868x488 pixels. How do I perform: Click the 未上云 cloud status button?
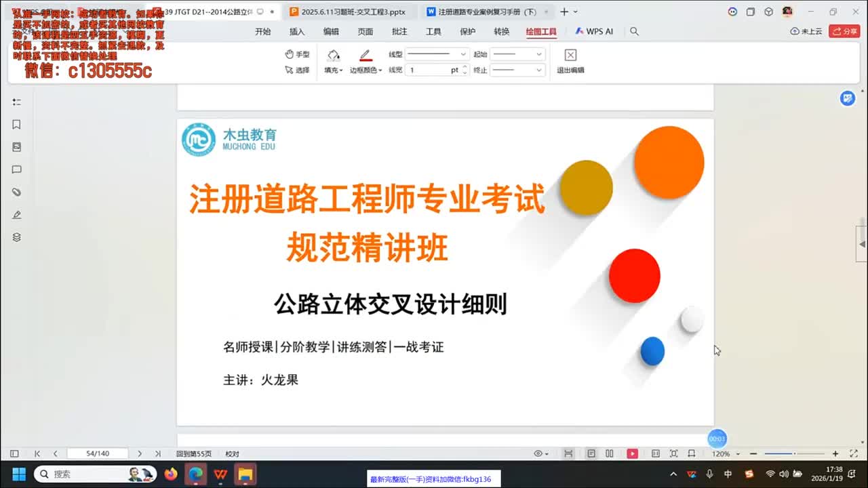(806, 31)
